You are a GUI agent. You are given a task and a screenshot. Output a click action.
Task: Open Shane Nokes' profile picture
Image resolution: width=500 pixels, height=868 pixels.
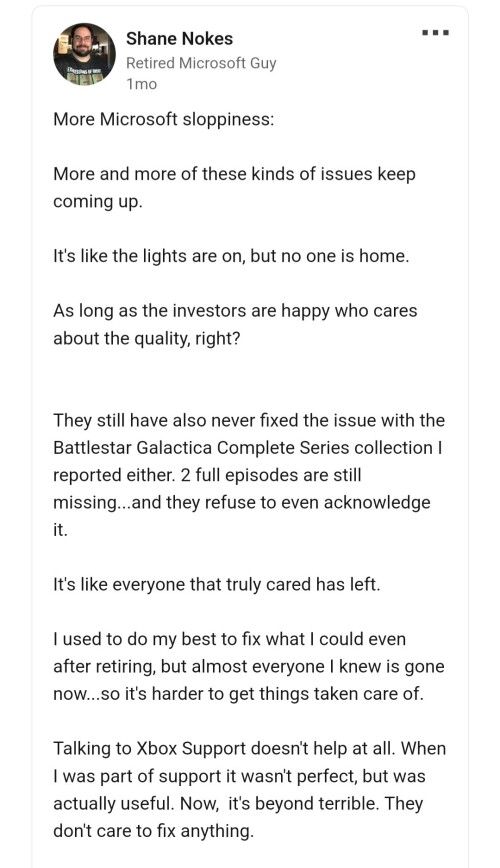[x=84, y=54]
